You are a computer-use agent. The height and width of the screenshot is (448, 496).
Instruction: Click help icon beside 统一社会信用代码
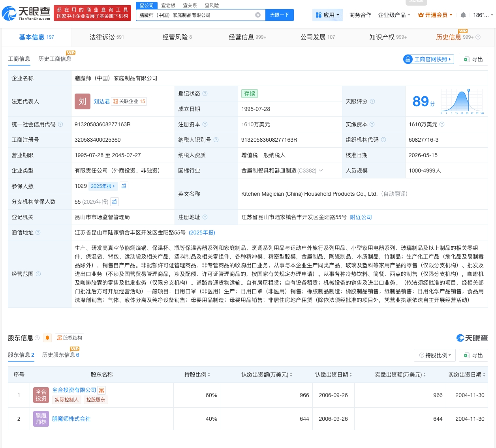coord(60,124)
